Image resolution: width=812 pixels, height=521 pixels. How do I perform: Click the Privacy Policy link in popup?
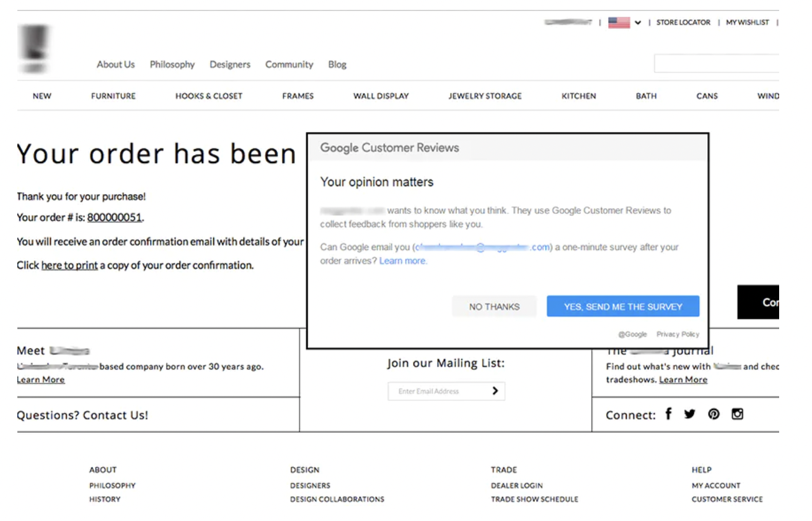677,334
